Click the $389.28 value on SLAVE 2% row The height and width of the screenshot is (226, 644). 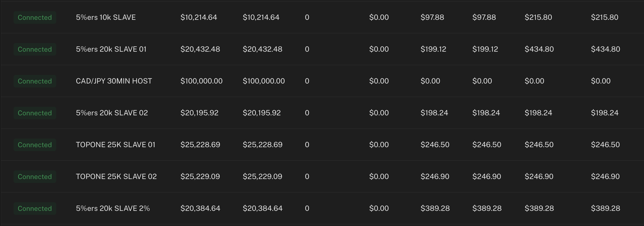435,208
